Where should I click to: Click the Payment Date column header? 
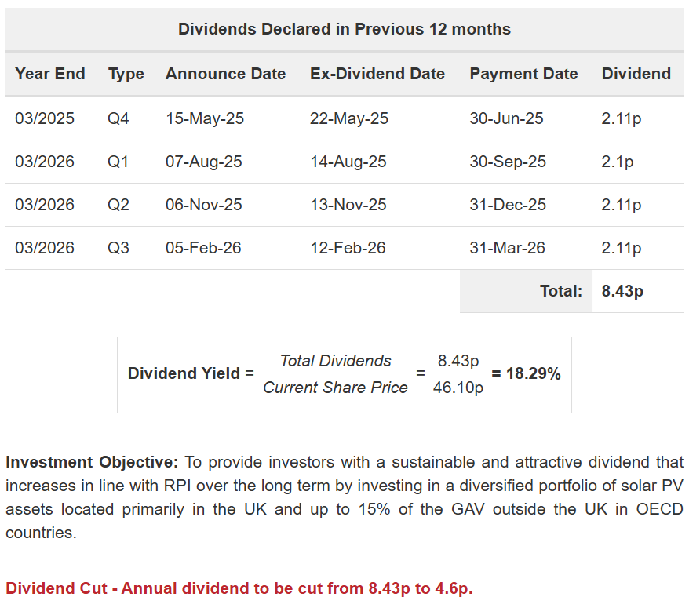[x=523, y=74]
